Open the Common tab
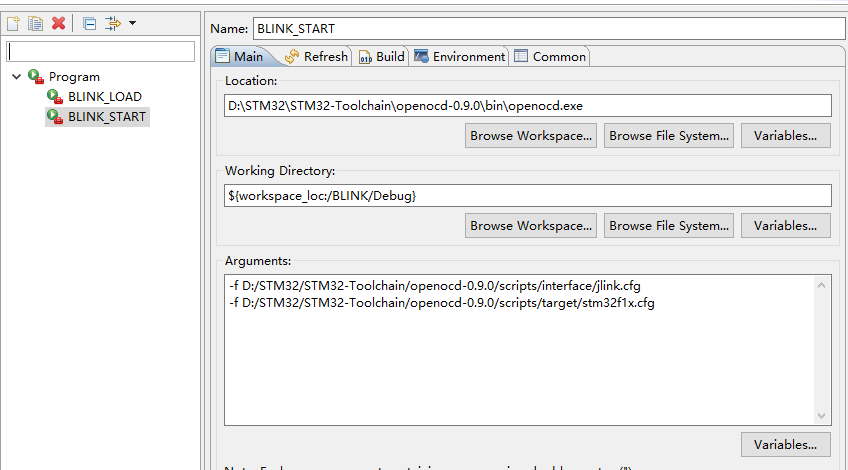The width and height of the screenshot is (848, 470). click(550, 57)
